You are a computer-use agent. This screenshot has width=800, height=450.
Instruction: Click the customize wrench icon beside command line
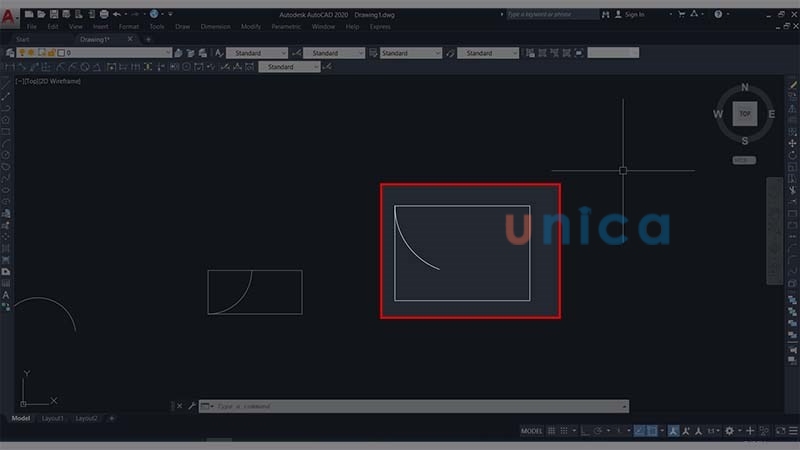(x=192, y=406)
